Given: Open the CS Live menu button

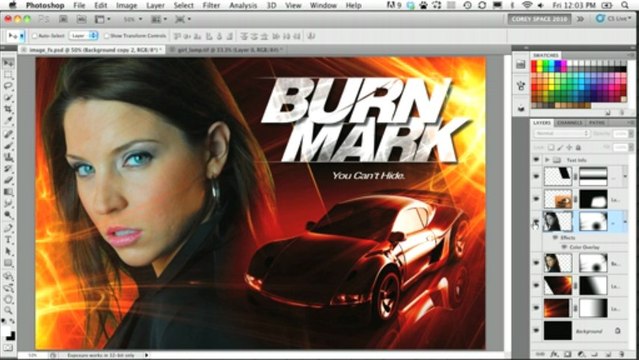Looking at the screenshot, I should point(614,19).
